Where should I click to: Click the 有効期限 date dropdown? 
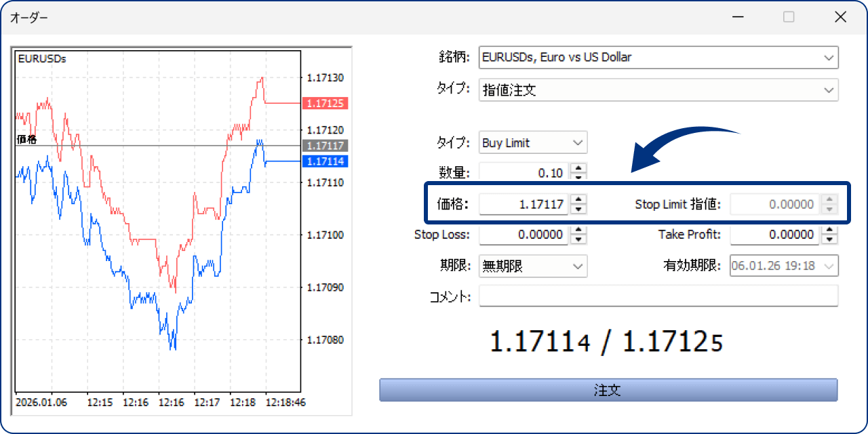[x=784, y=267]
